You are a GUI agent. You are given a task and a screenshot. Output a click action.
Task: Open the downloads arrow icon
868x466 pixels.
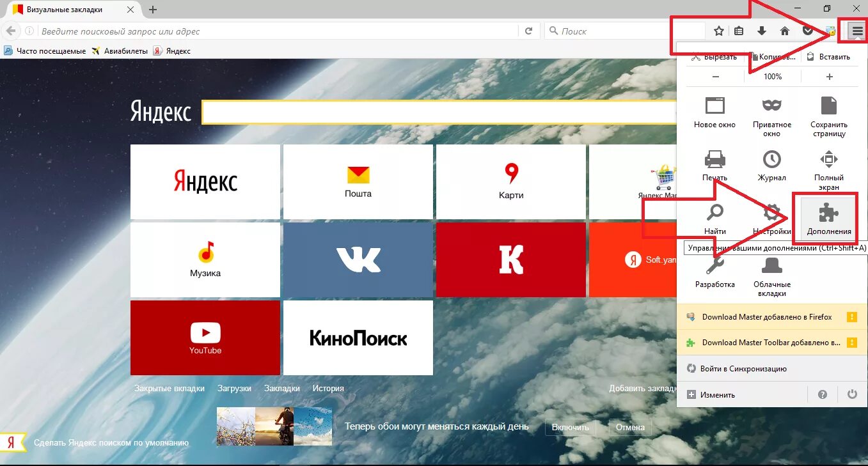click(x=762, y=31)
